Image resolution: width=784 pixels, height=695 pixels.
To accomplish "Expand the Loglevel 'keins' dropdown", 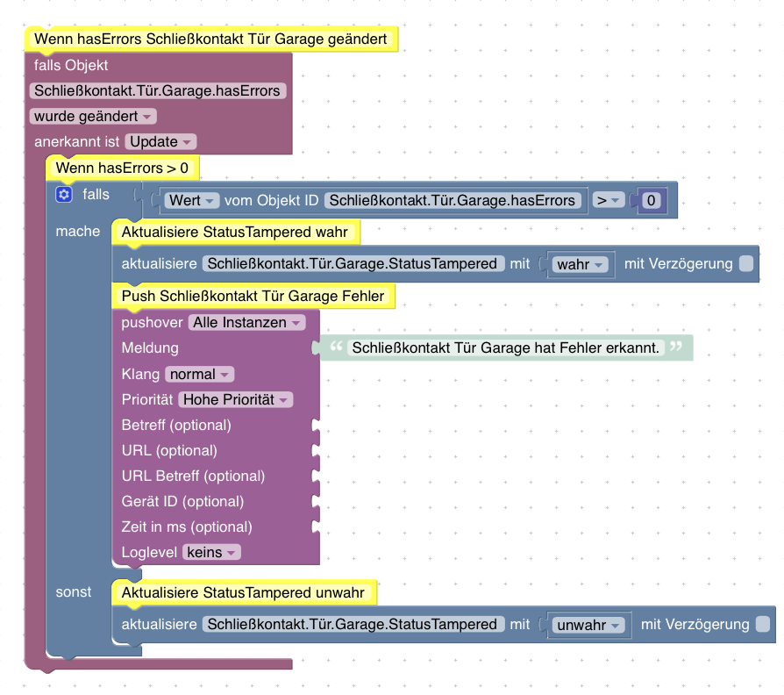I will point(211,553).
